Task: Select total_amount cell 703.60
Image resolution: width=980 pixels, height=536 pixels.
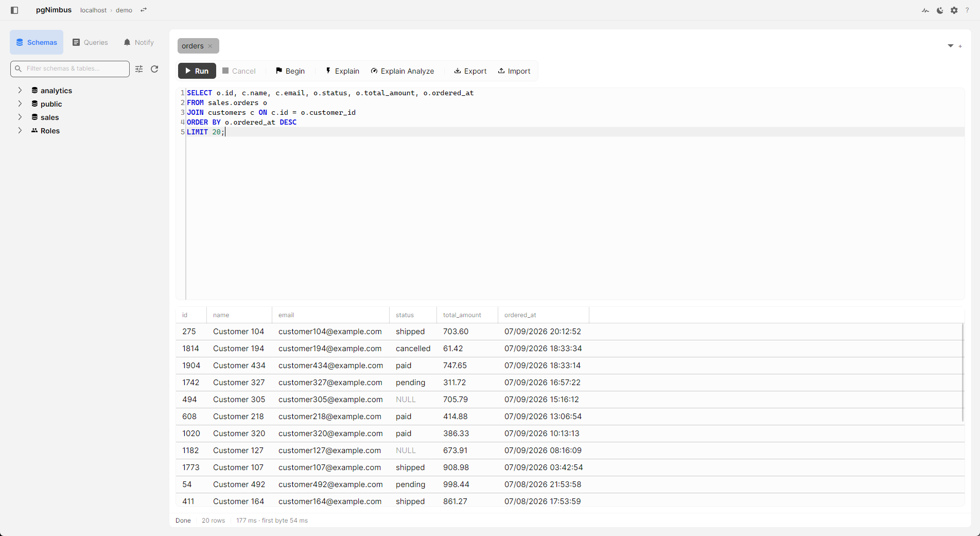Action: [x=467, y=332]
